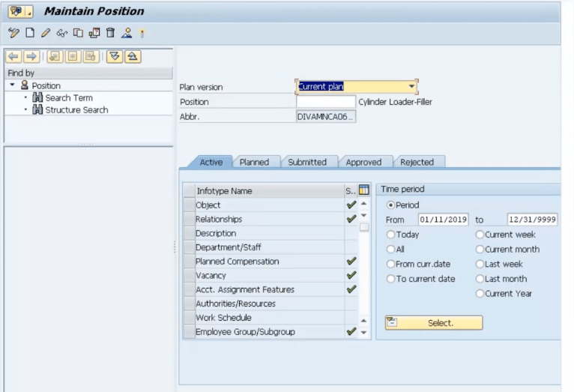The height and width of the screenshot is (392, 574).
Task: Select the To current date radio button
Action: [390, 279]
